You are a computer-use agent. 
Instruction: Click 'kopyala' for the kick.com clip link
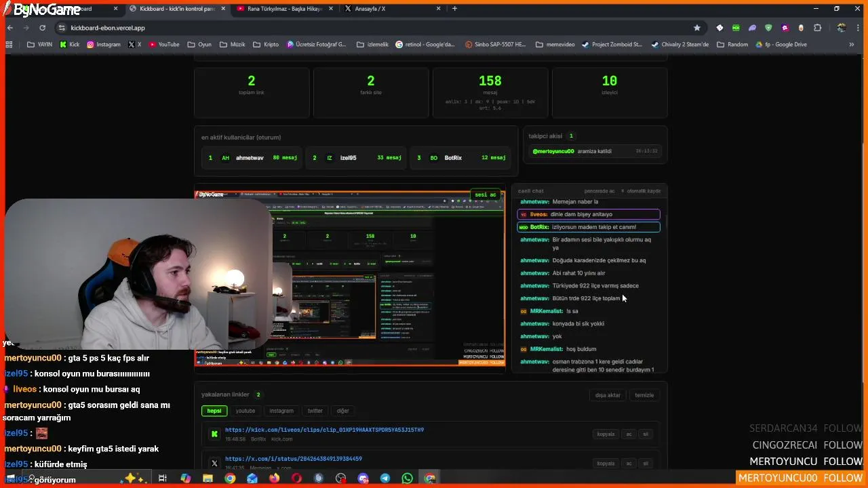click(x=606, y=434)
